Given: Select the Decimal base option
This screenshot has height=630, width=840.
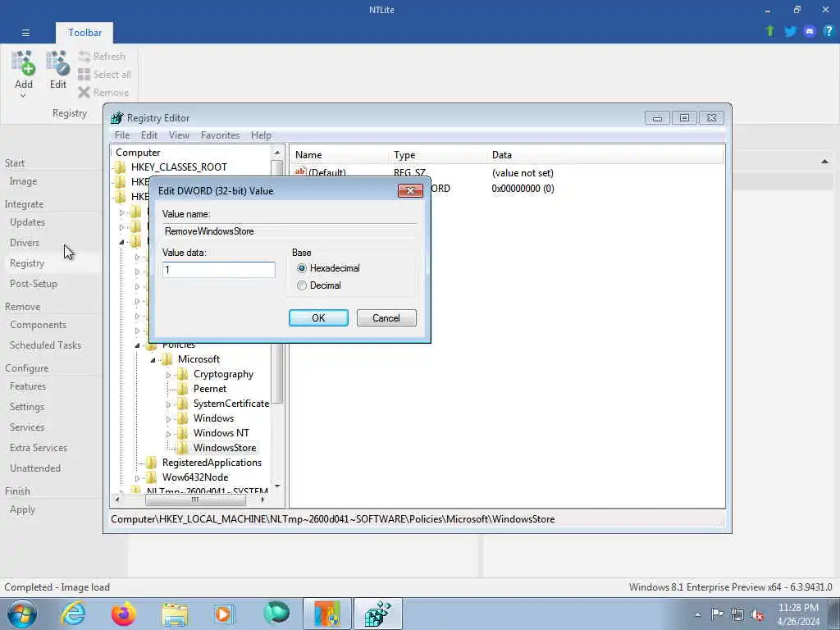Looking at the screenshot, I should 319,285.
